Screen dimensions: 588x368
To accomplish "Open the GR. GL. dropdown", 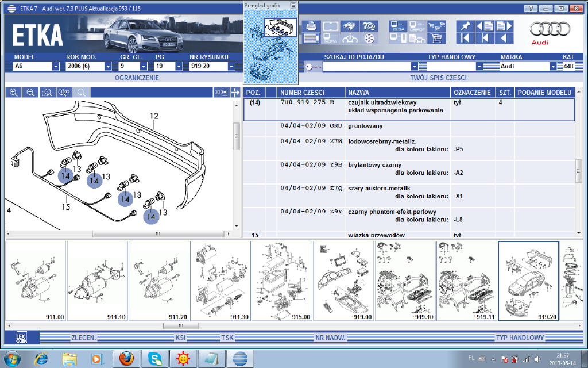I will tap(144, 67).
